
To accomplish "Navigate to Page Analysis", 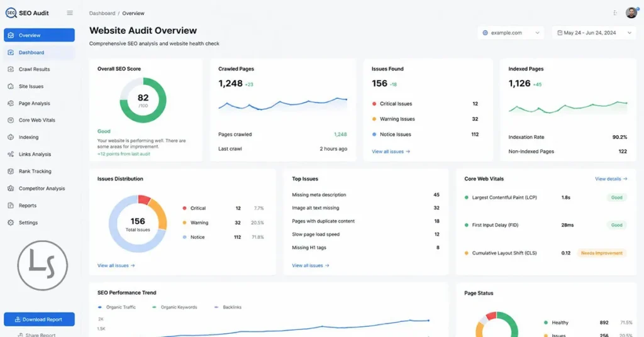I will (x=40, y=104).
